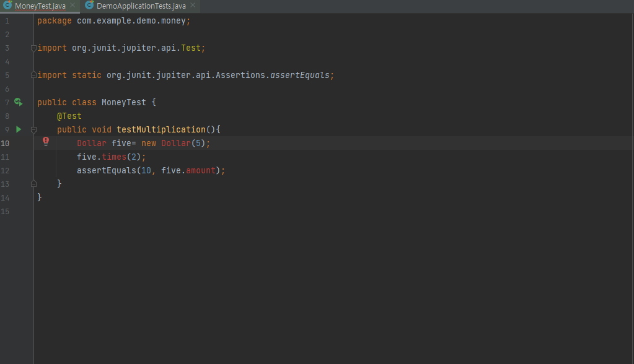This screenshot has height=364, width=634.
Task: Collapse the testMultiplication method fold on line 9
Action: pyautogui.click(x=33, y=129)
